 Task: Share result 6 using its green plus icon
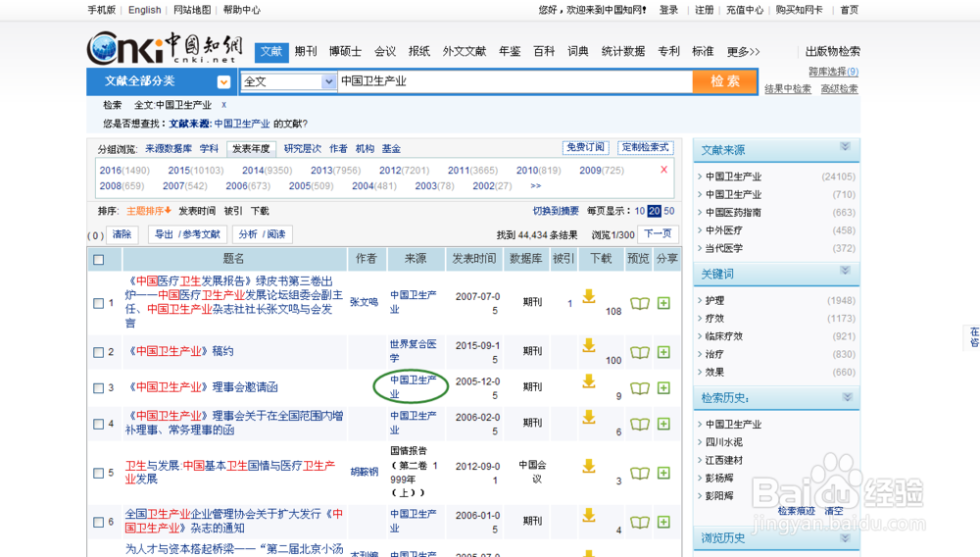click(x=663, y=522)
